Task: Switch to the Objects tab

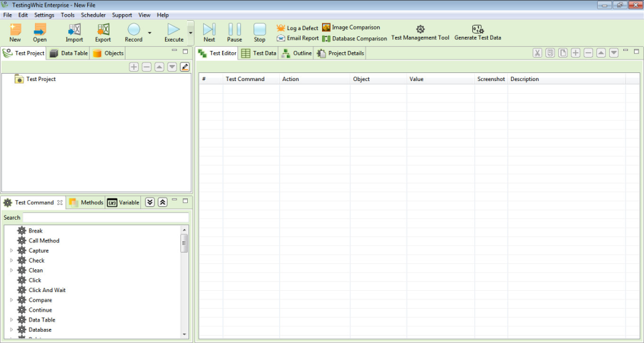Action: pos(107,54)
